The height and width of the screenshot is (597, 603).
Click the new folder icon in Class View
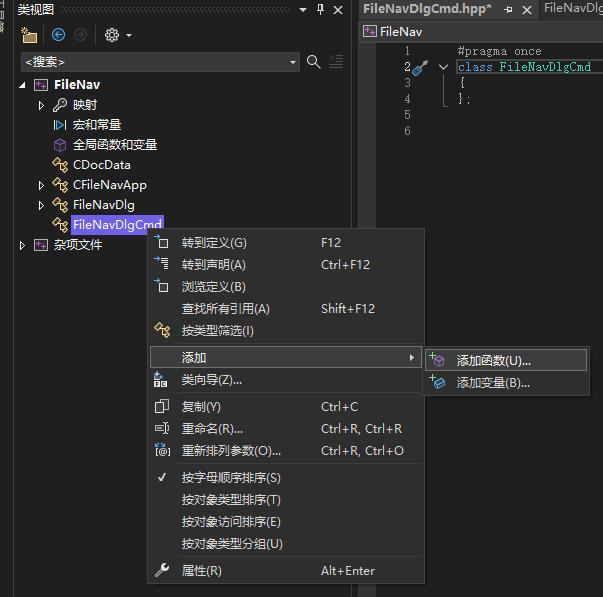[x=29, y=35]
